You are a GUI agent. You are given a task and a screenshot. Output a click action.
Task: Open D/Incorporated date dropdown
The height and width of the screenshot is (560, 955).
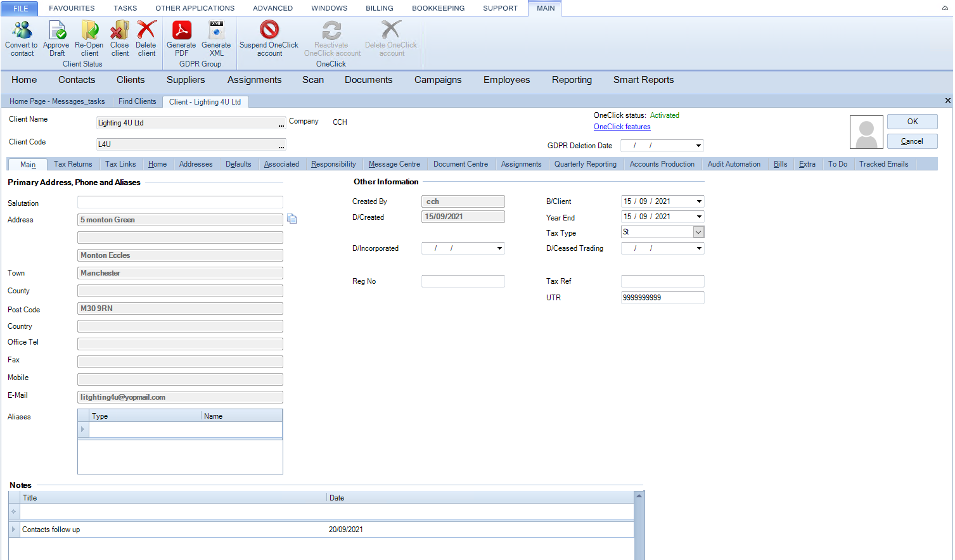(500, 248)
